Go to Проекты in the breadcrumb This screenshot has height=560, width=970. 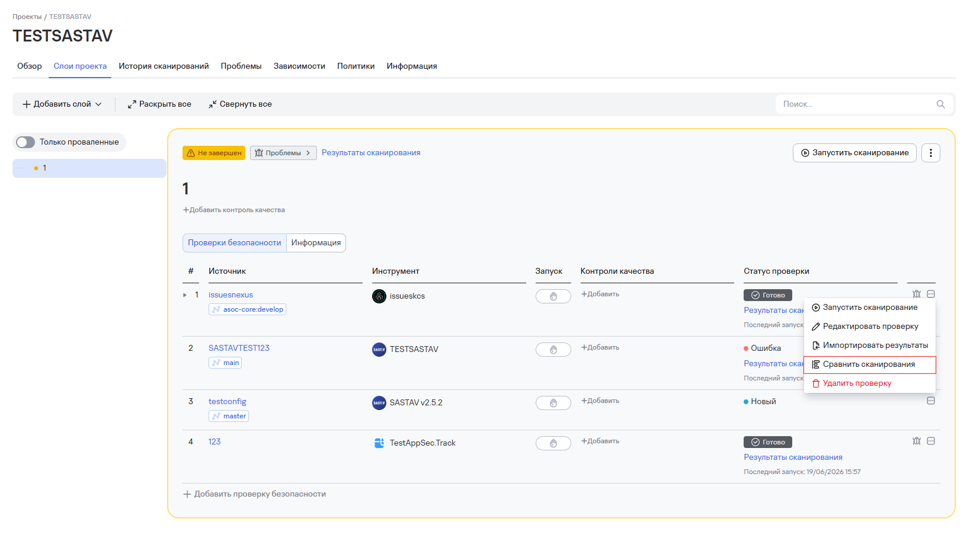[27, 17]
